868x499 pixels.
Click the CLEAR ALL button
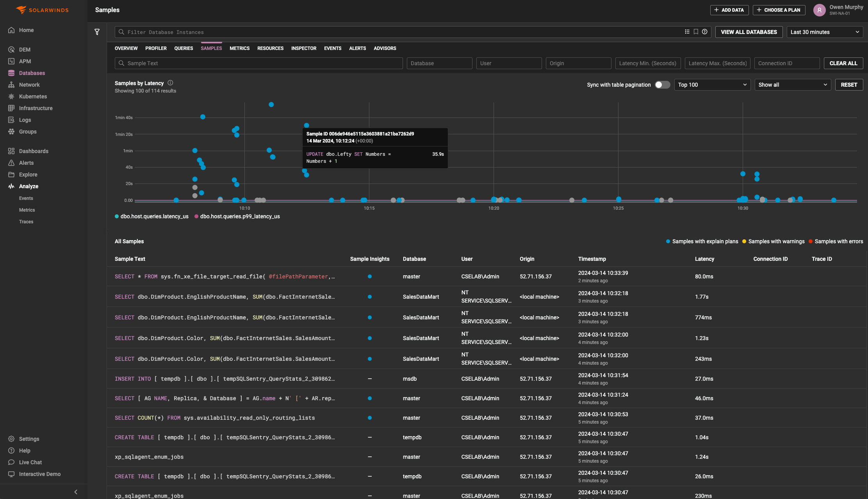[x=843, y=63]
